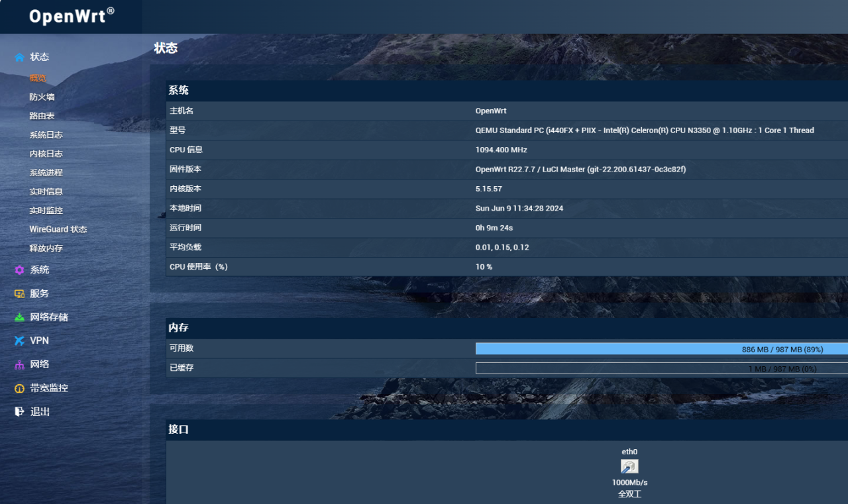
Task: Click the CPU 使用率 row label
Action: tap(199, 267)
